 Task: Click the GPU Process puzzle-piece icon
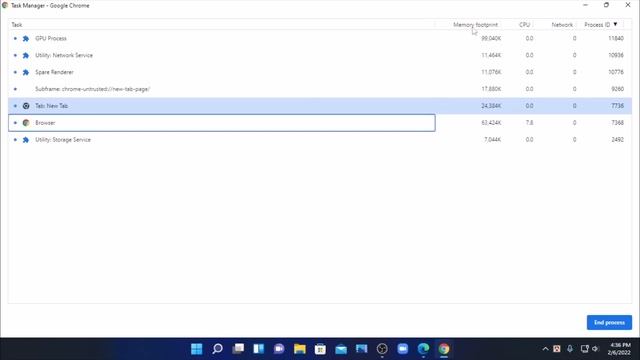click(x=26, y=38)
